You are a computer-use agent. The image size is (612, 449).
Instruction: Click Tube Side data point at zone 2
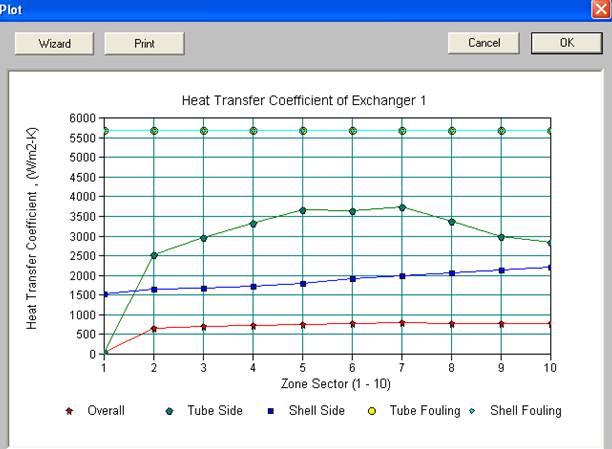point(154,255)
